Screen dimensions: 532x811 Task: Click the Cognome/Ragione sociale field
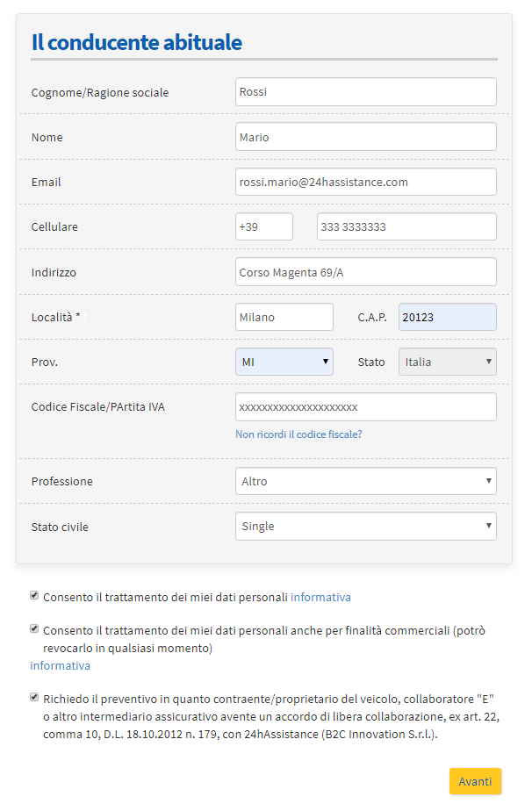(x=365, y=92)
